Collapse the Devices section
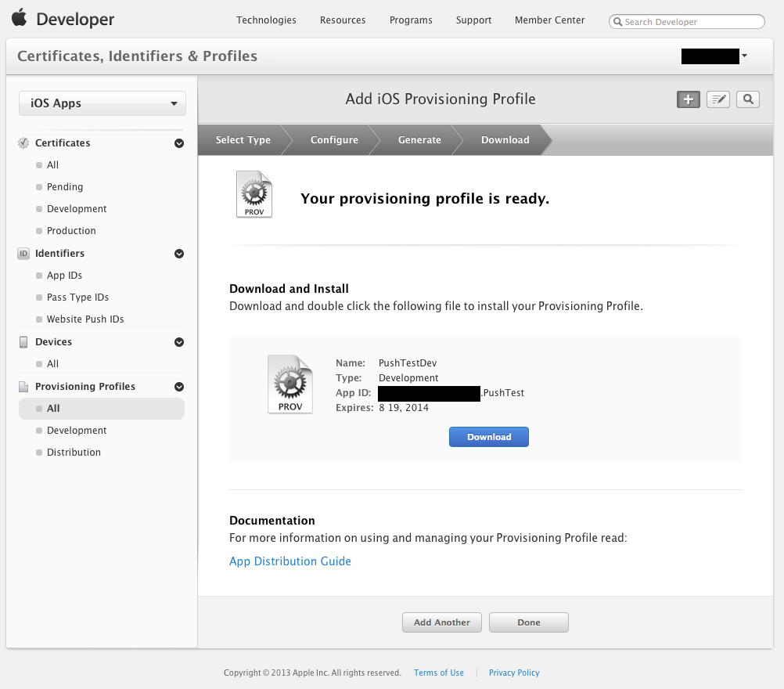This screenshot has width=784, height=689. [x=179, y=342]
